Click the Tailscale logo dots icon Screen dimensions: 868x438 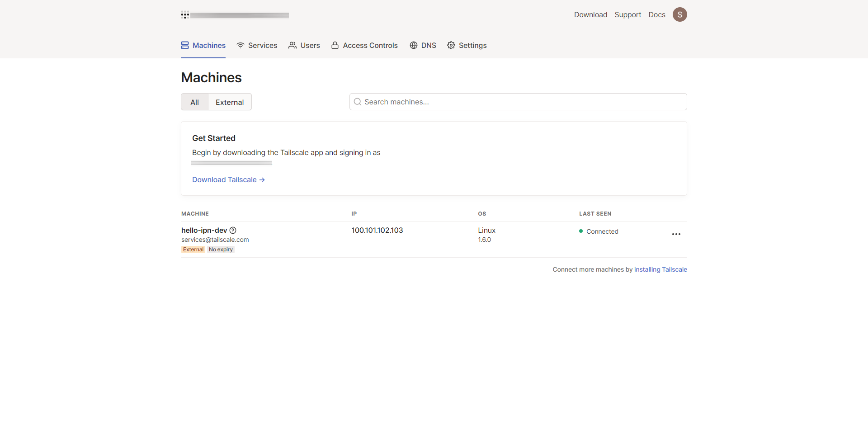pos(185,15)
